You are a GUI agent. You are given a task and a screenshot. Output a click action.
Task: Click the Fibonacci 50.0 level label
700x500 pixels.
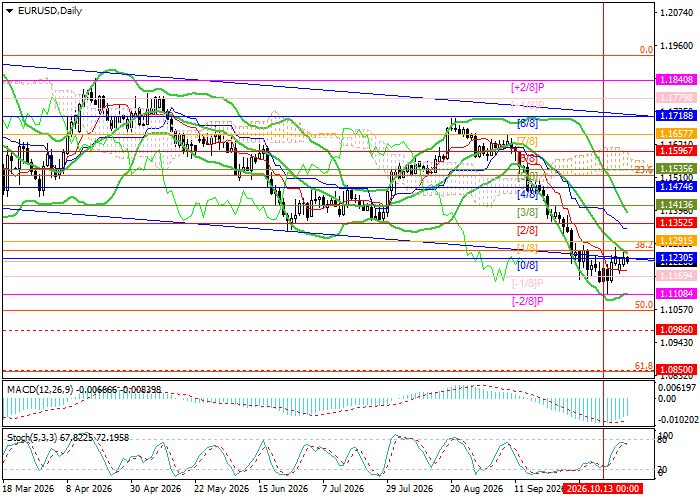tap(644, 305)
